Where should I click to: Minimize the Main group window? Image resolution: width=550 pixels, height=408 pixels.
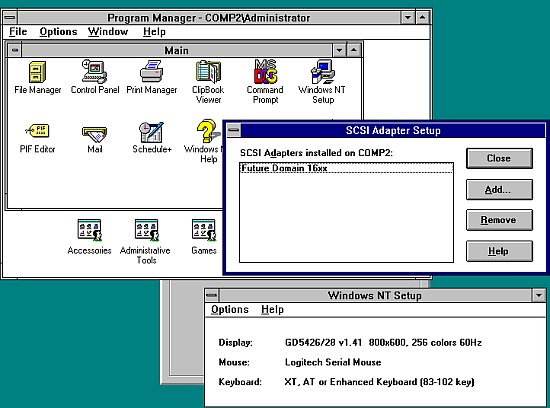pyautogui.click(x=339, y=50)
